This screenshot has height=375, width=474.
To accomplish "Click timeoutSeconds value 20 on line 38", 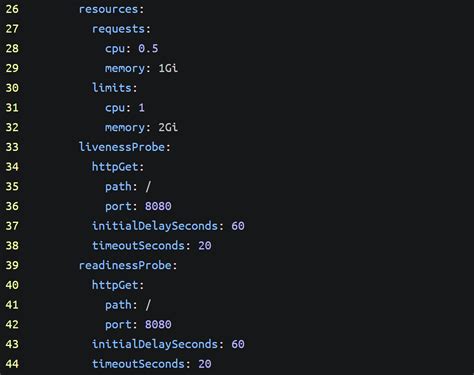I will (205, 246).
